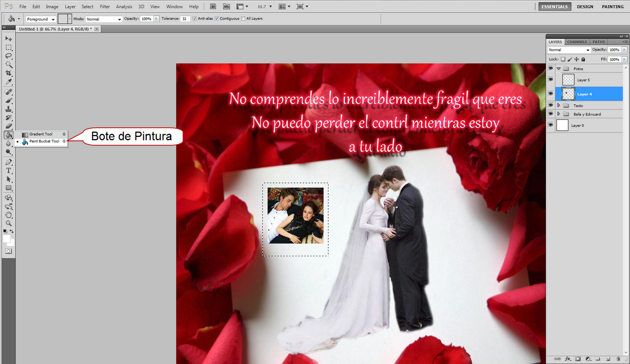Expand the Texto group

(558, 105)
